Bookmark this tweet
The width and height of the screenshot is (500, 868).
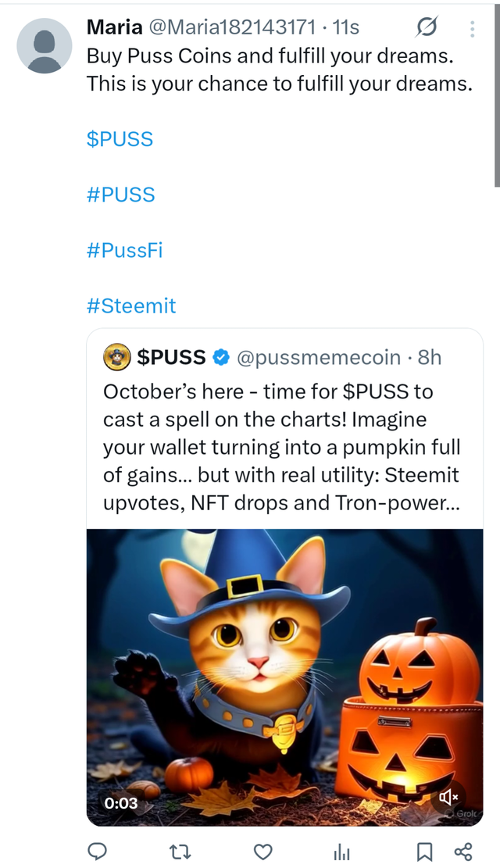point(424,851)
